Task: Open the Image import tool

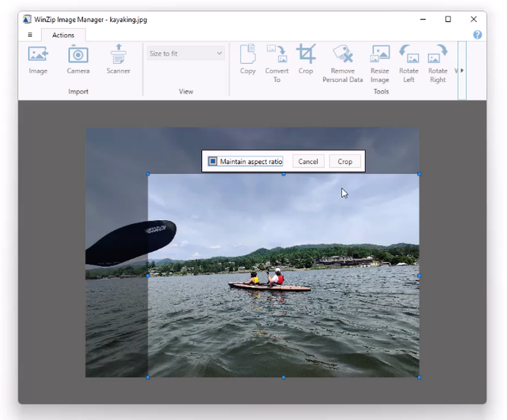Action: [38, 60]
